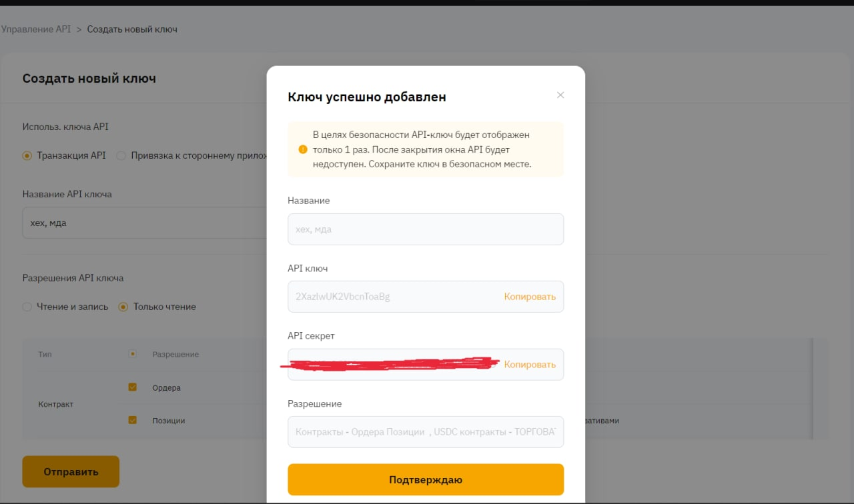This screenshot has width=854, height=504.
Task: Select Только чтение permission
Action: point(123,307)
